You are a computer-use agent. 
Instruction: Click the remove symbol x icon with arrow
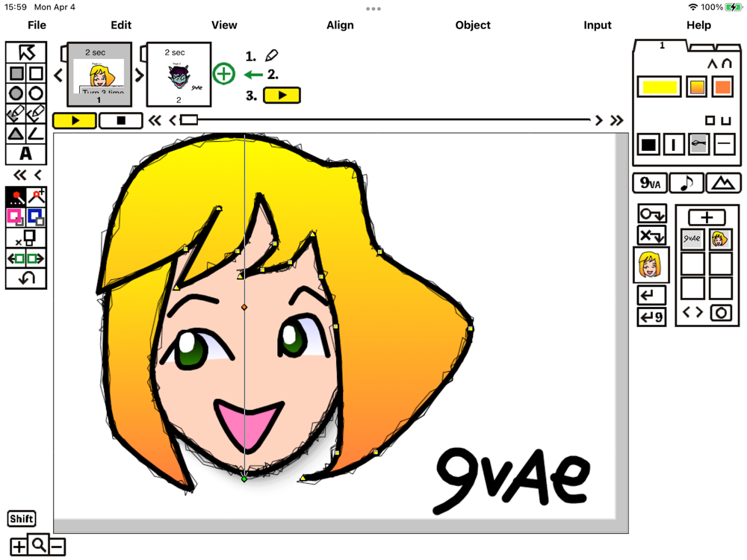(x=651, y=235)
